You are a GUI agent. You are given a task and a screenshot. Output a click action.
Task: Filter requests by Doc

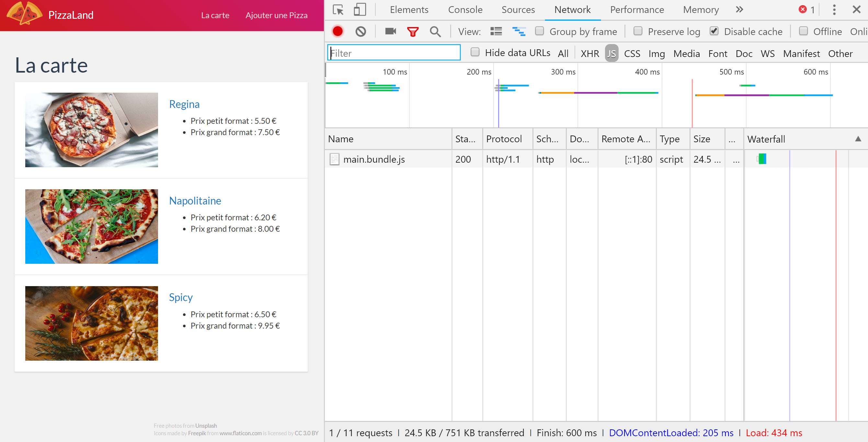(744, 53)
